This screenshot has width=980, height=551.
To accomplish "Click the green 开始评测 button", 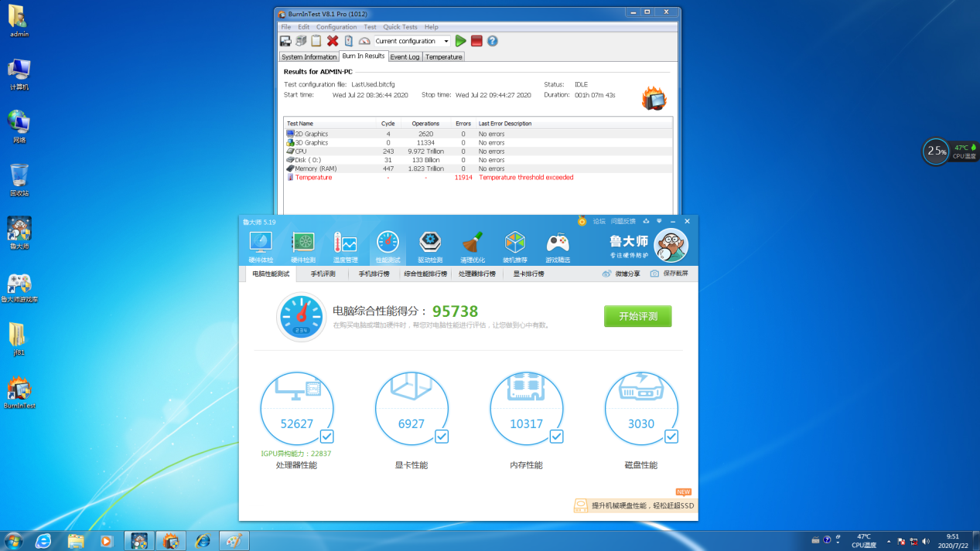I will click(637, 316).
